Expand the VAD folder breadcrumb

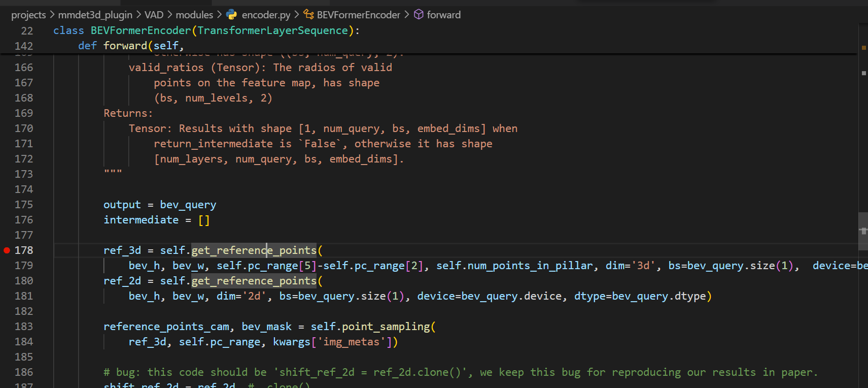pyautogui.click(x=154, y=15)
